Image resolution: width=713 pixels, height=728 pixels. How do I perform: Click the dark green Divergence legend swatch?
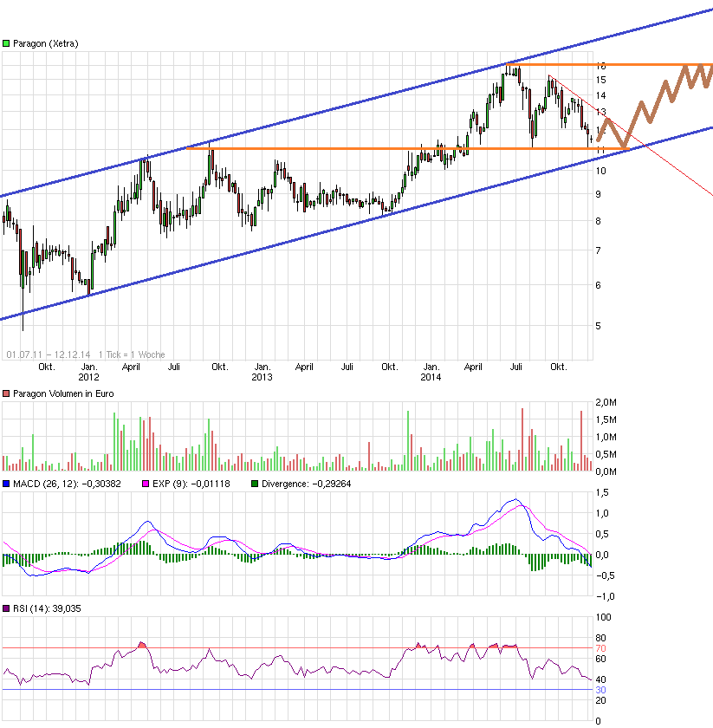tap(255, 484)
